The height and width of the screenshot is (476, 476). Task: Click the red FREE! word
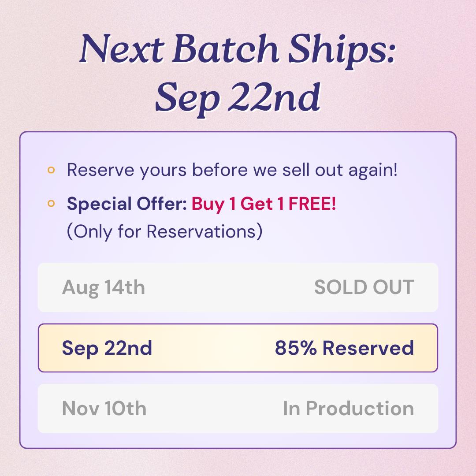click(x=312, y=204)
